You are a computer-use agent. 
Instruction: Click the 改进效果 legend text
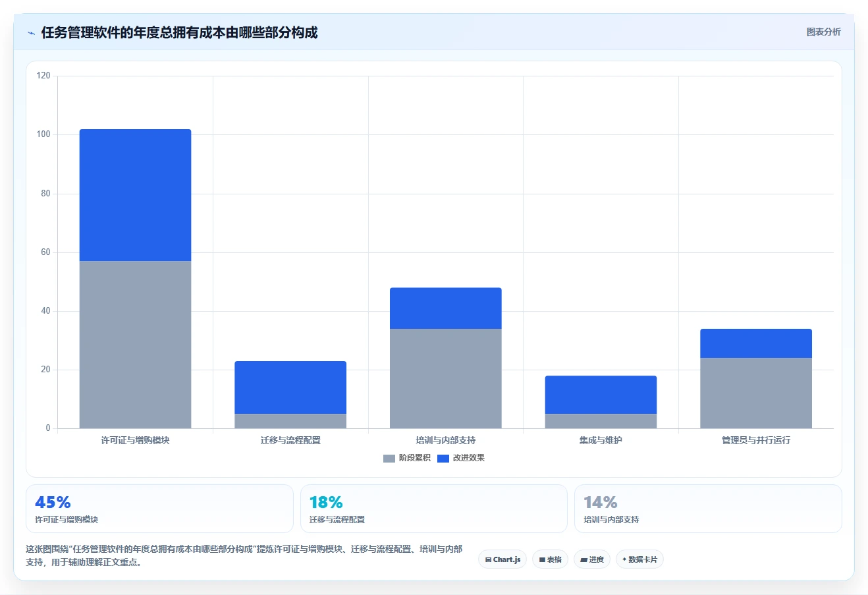pos(469,458)
